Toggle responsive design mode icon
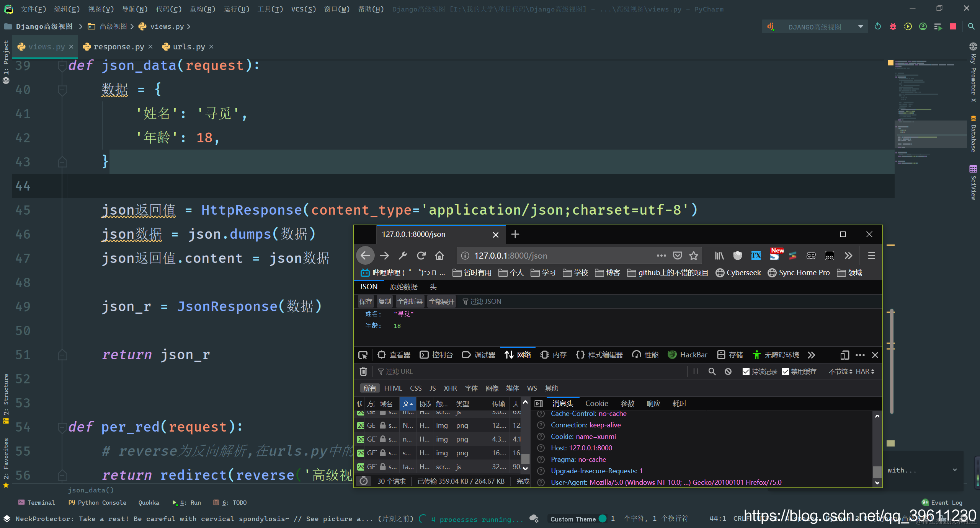The width and height of the screenshot is (980, 528). (x=845, y=355)
